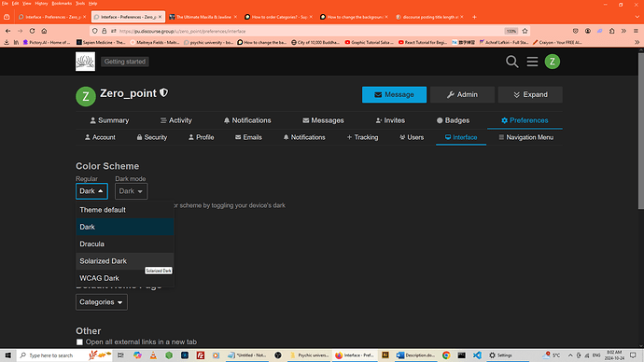Click the Admin button
The height and width of the screenshot is (362, 644).
462,94
